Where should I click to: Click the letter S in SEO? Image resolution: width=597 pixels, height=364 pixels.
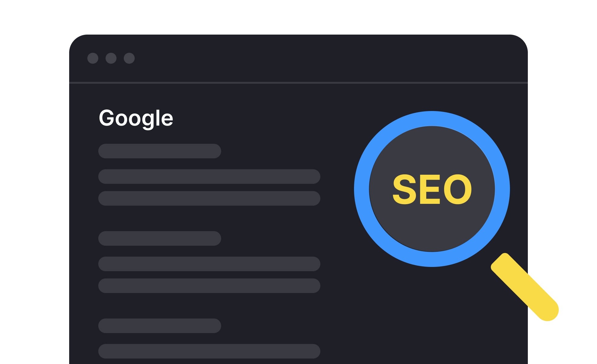click(x=405, y=190)
